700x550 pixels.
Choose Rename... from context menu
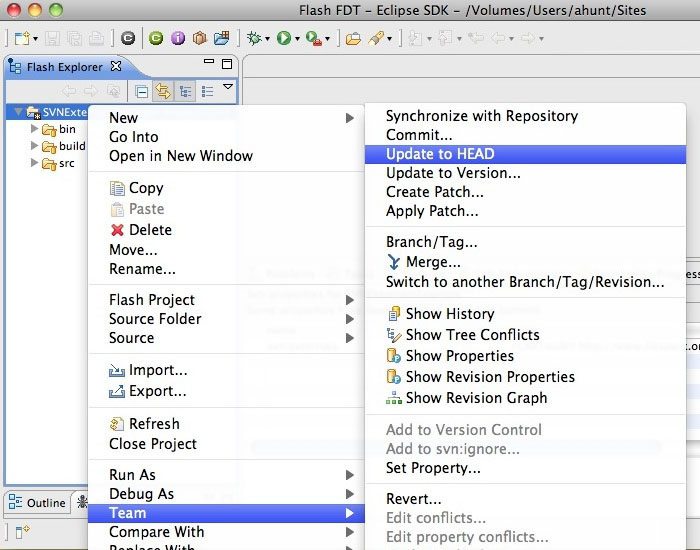coord(226,269)
